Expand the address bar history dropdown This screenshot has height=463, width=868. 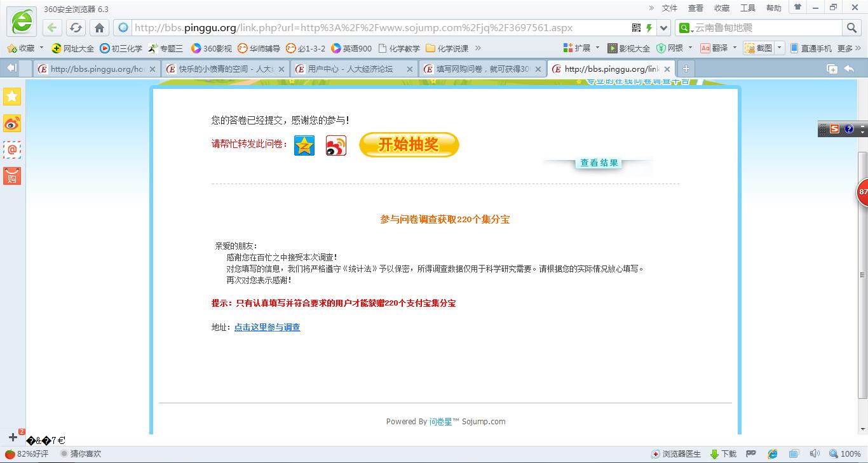[664, 27]
